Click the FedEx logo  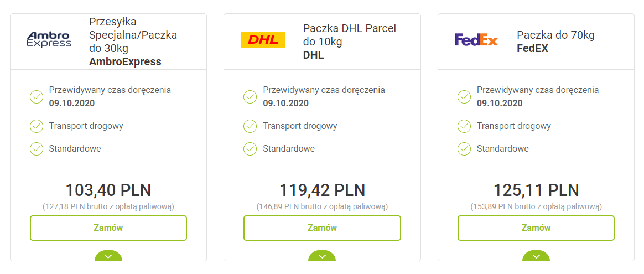[476, 40]
